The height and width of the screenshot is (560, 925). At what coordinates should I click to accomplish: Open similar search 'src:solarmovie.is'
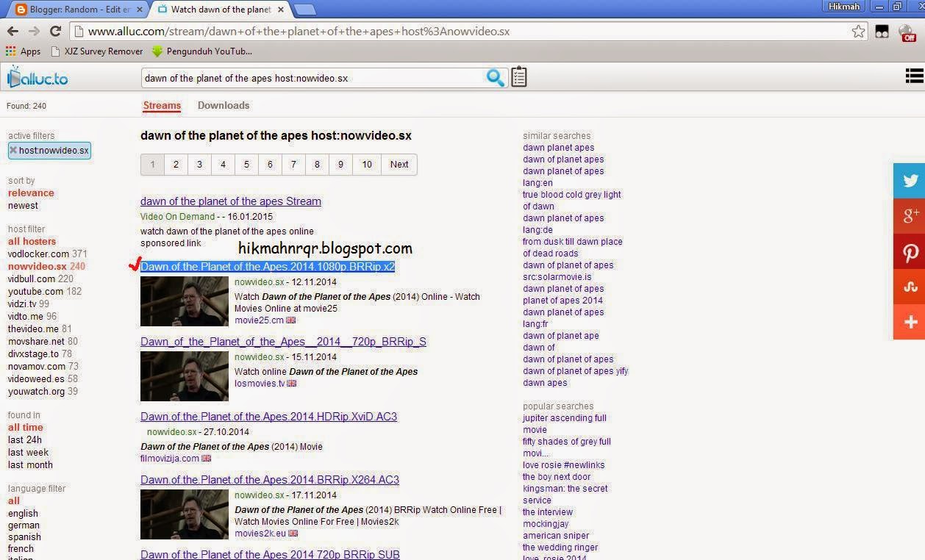[557, 277]
